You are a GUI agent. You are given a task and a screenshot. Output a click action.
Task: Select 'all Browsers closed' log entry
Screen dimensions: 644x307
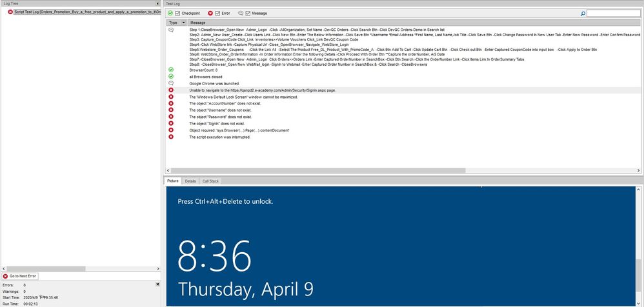click(x=205, y=77)
